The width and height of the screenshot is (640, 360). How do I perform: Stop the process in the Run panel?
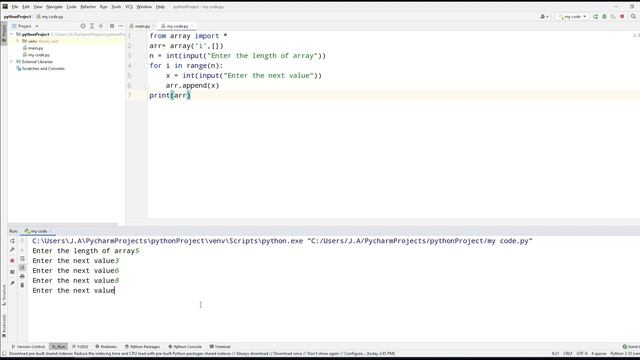tap(12, 260)
